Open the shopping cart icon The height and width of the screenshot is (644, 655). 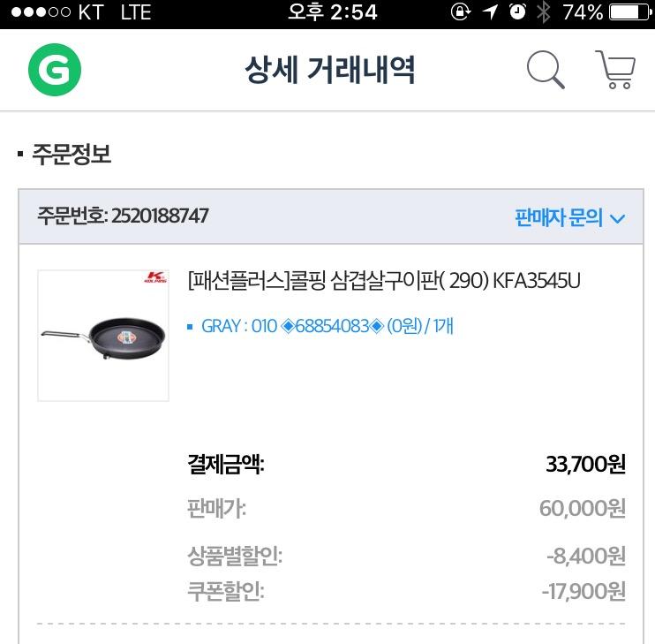pyautogui.click(x=614, y=69)
